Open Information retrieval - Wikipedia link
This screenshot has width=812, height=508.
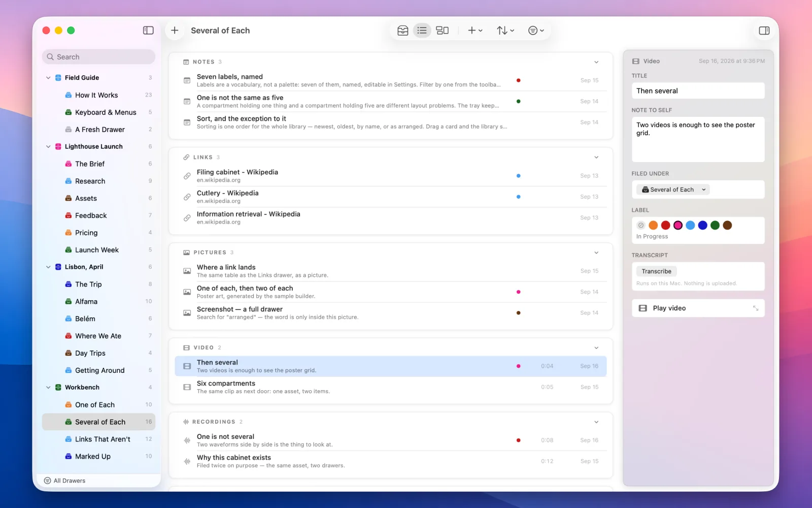(x=391, y=217)
